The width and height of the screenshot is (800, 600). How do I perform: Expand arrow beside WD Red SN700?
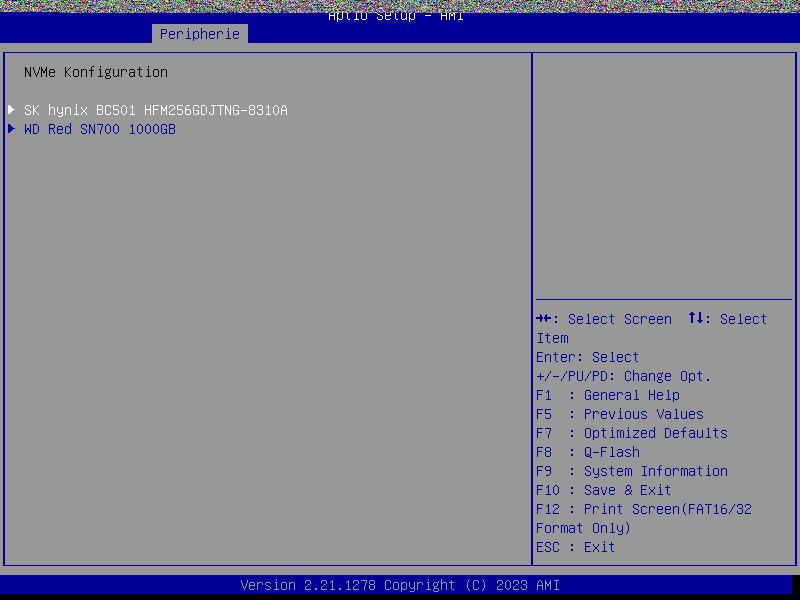click(x=12, y=129)
